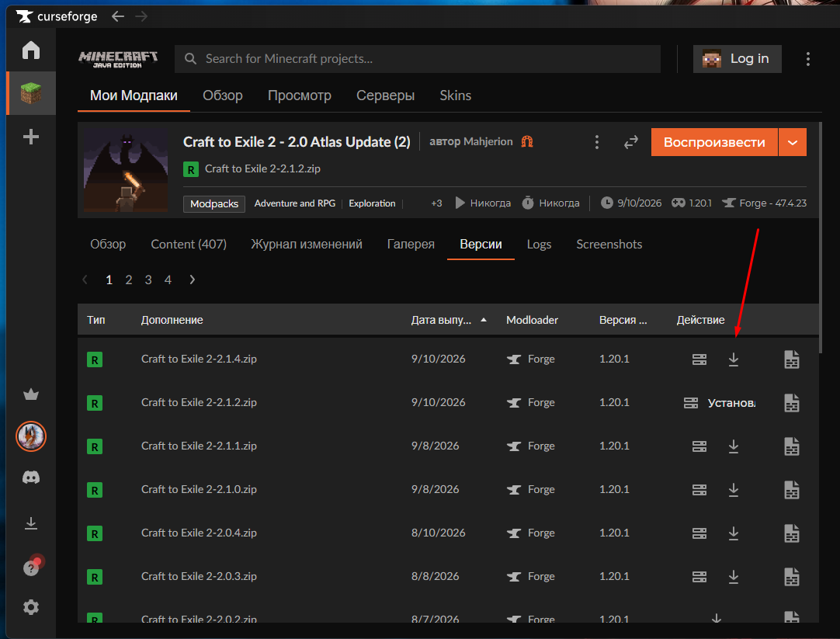Click the modpack dragon thumbnail image
Screen dimensions: 840x639
126,170
